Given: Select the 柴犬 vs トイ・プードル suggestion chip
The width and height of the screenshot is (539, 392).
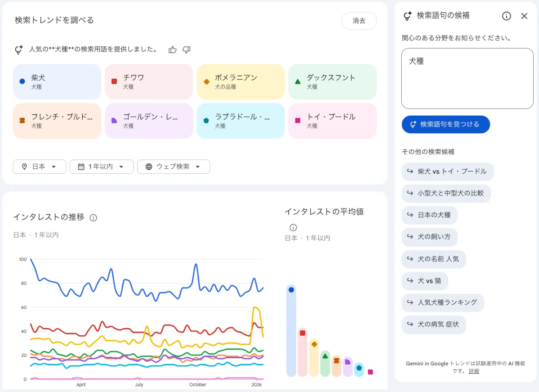Looking at the screenshot, I should tap(447, 172).
